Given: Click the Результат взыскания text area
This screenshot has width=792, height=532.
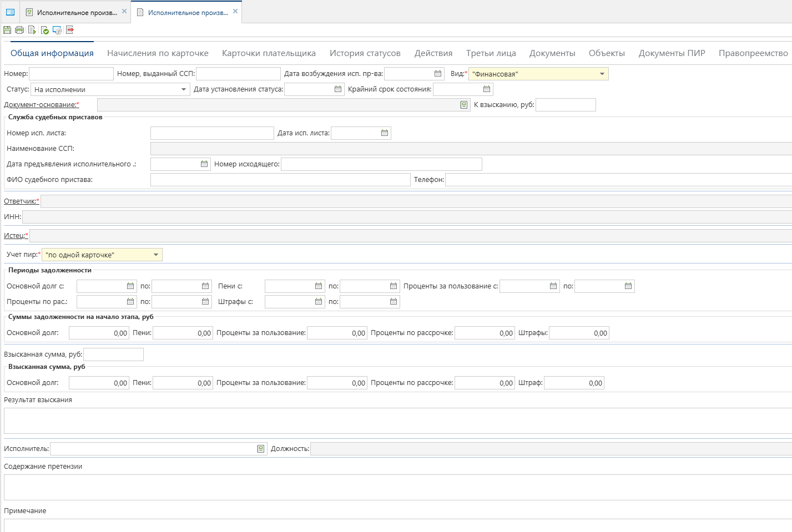Looking at the screenshot, I should 398,420.
